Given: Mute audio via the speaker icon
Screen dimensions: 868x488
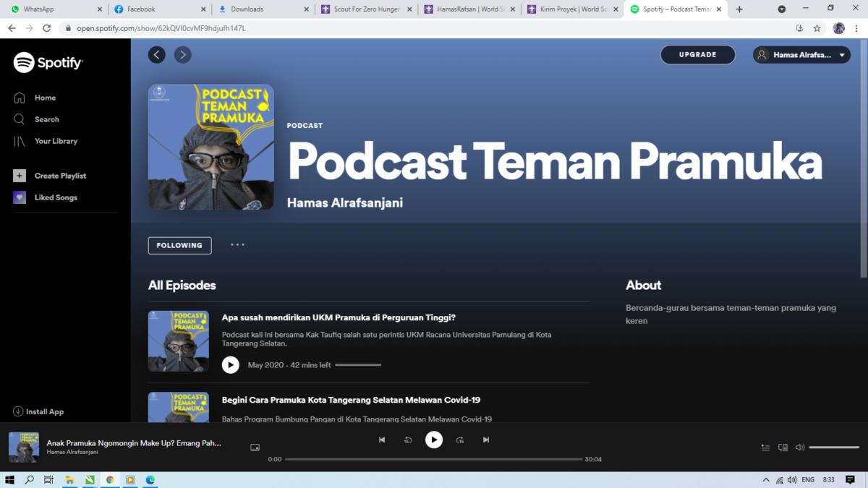Looking at the screenshot, I should 799,447.
